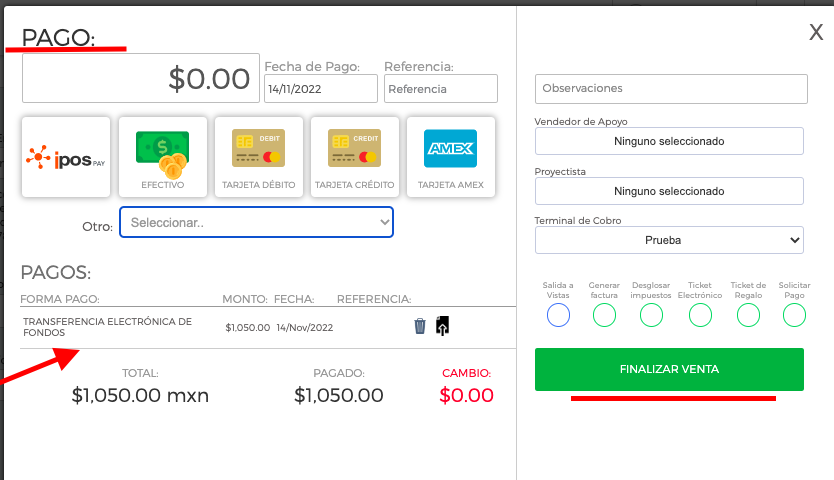Click the Finalizar Venta button
This screenshot has width=834, height=480.
tap(669, 369)
